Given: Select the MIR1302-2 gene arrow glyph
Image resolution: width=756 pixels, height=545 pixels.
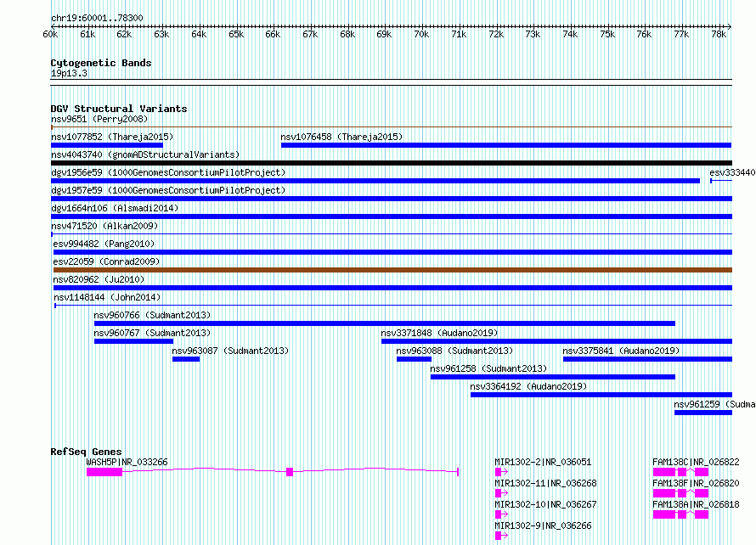Looking at the screenshot, I should coord(501,472).
